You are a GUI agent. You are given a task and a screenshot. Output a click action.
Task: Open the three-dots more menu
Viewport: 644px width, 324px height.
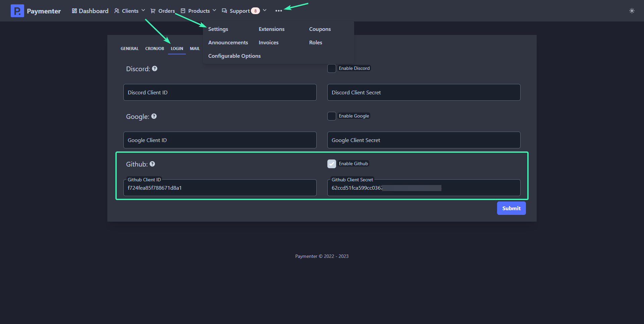click(278, 11)
